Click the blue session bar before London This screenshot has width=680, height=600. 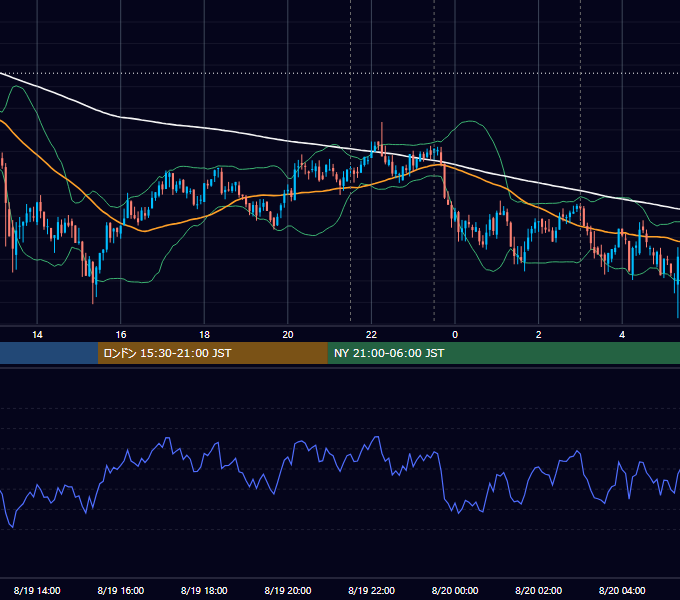coord(49,353)
